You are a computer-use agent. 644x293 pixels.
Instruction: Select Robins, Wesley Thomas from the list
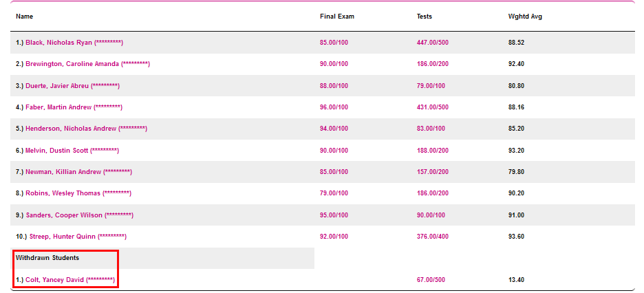point(78,193)
